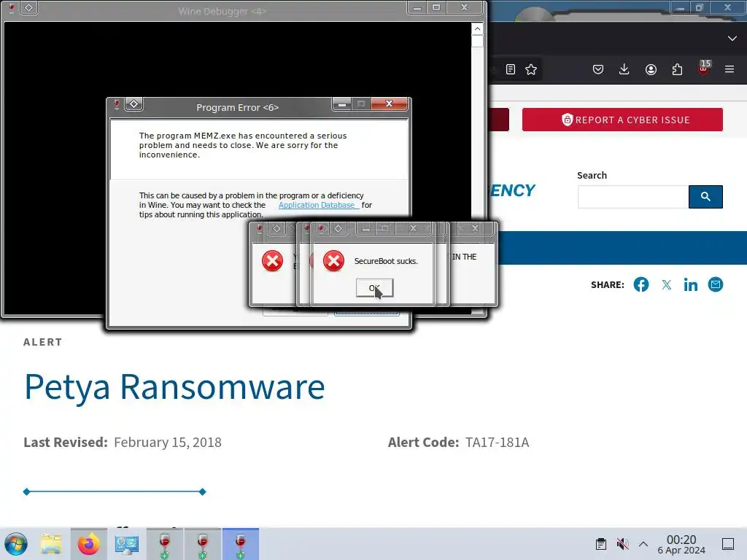747x560 pixels.
Task: Share the alert on Facebook
Action: (x=641, y=285)
